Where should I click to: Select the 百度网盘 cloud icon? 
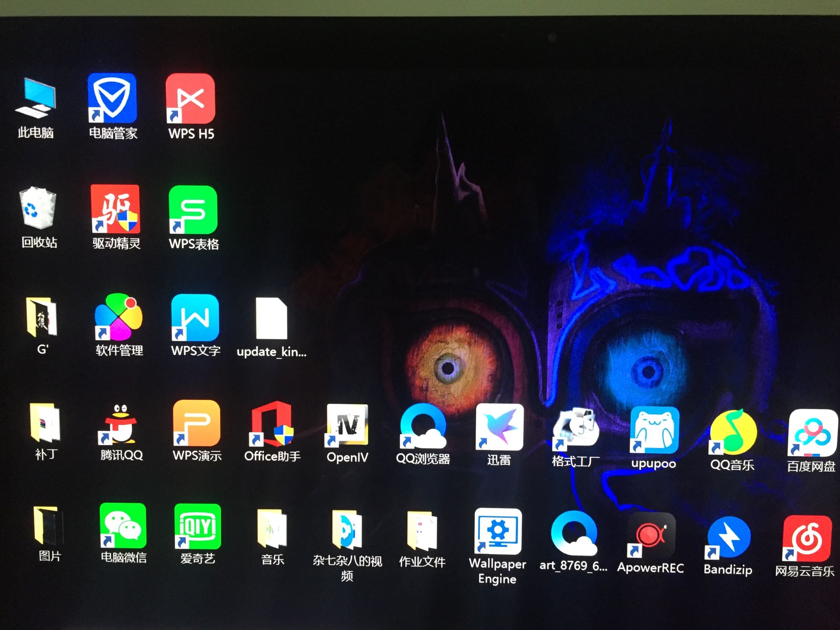[x=812, y=433]
